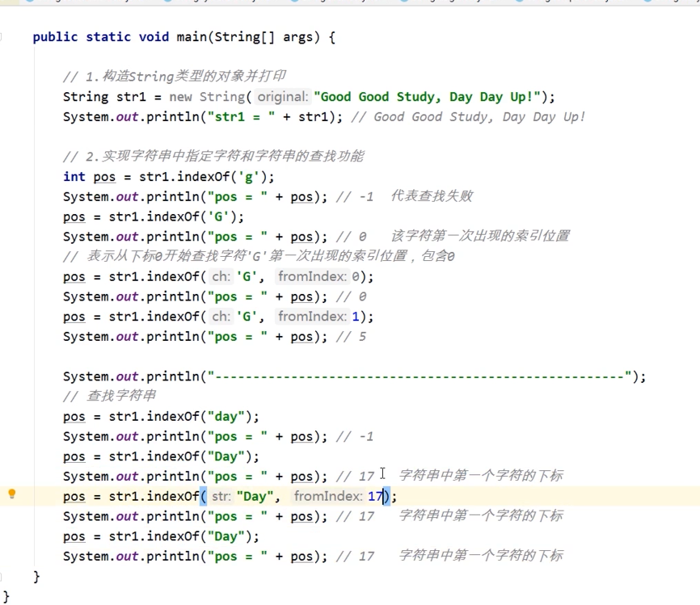Image resolution: width=700 pixels, height=605 pixels.
Task: Click the 'int' keyword before pos
Action: [74, 177]
